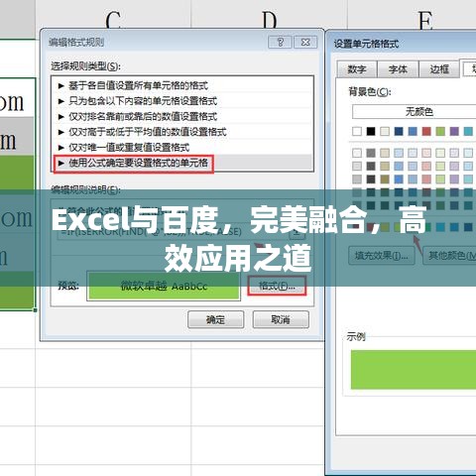Confirm with the 确定 button
The image size is (476, 476).
click(215, 319)
